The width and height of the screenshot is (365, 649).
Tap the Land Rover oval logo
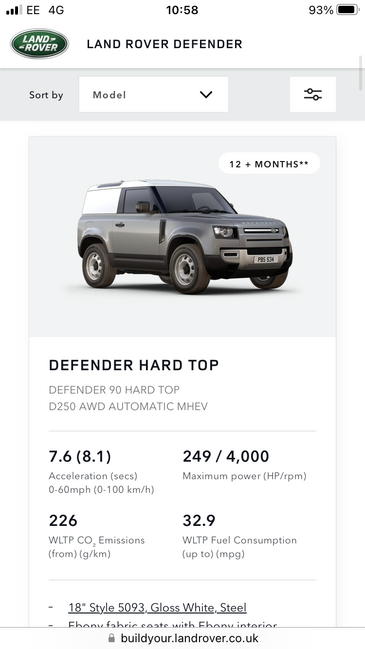coord(40,43)
